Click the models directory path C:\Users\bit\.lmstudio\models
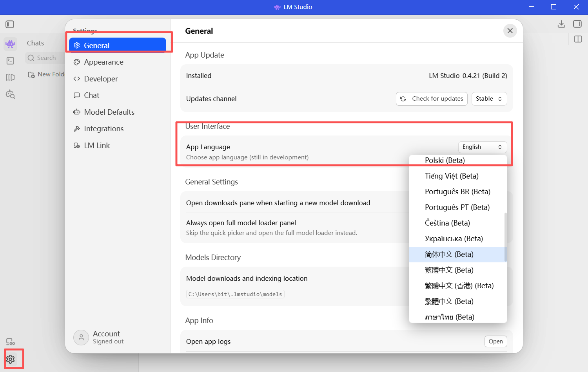 pyautogui.click(x=235, y=294)
